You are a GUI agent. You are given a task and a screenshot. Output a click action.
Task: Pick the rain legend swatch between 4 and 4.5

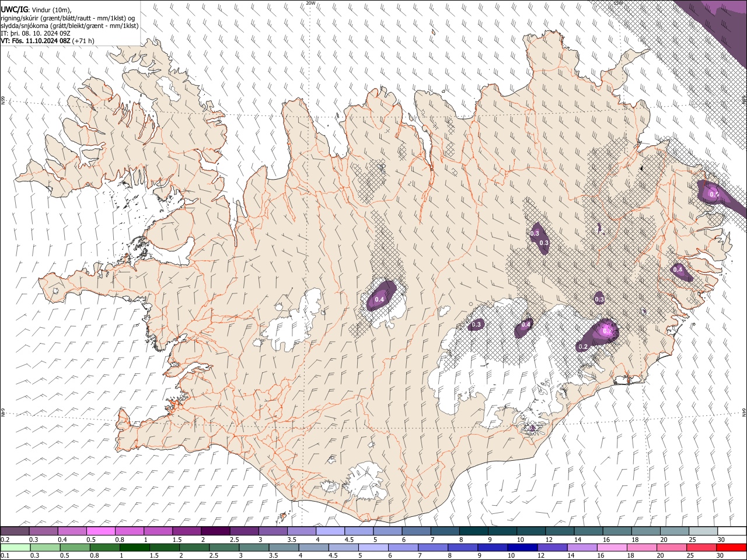pos(313,547)
